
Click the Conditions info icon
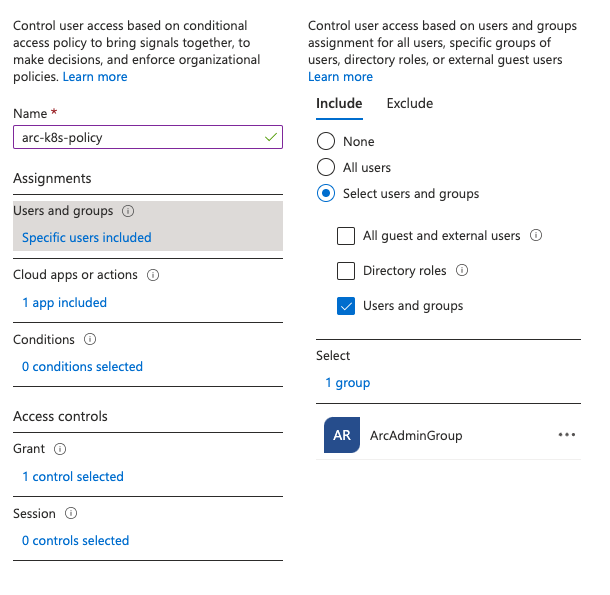(x=90, y=340)
